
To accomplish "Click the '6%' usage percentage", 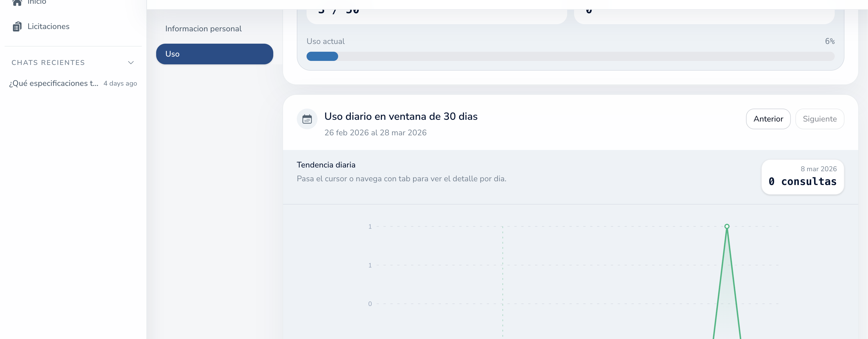I will (x=830, y=41).
